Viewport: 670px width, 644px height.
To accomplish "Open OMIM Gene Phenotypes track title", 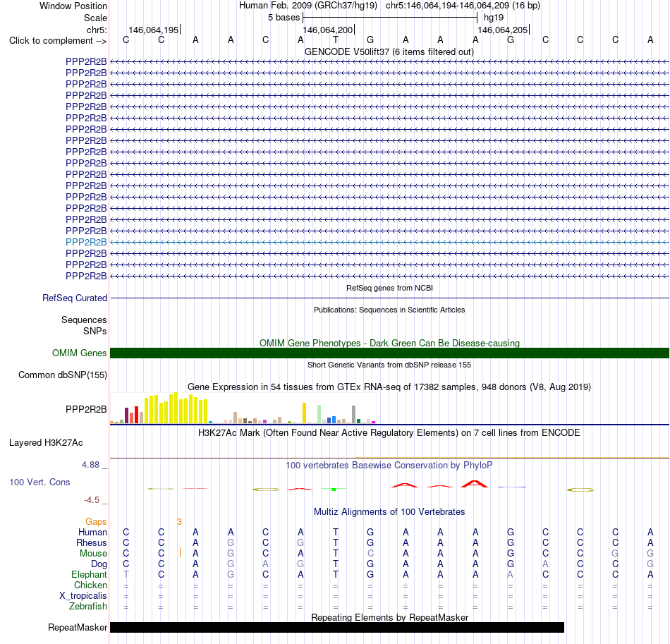I will 389,343.
